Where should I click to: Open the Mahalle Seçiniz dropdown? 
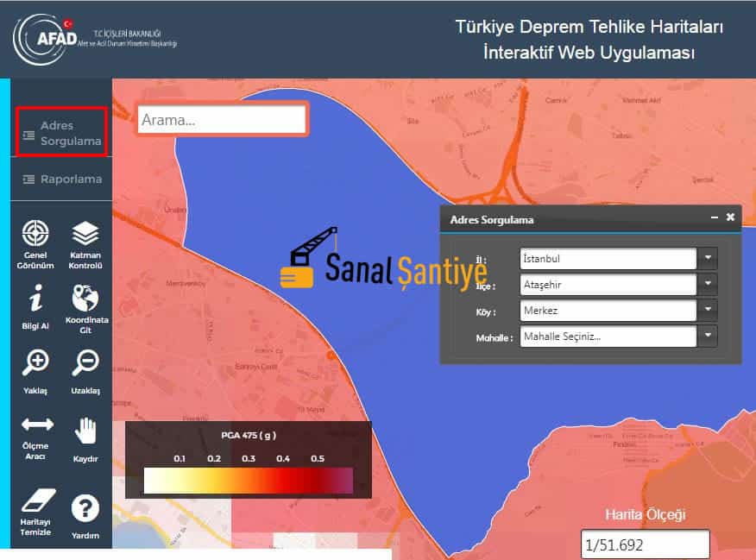[708, 336]
